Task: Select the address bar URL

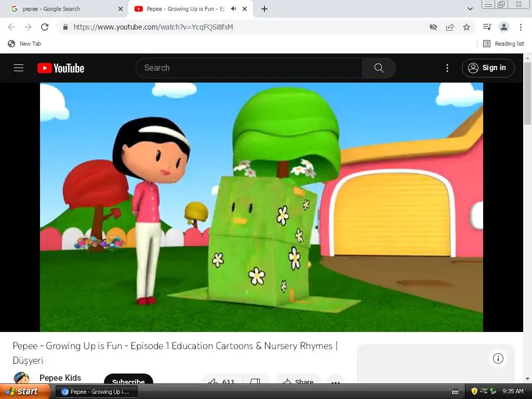Action: coord(153,27)
